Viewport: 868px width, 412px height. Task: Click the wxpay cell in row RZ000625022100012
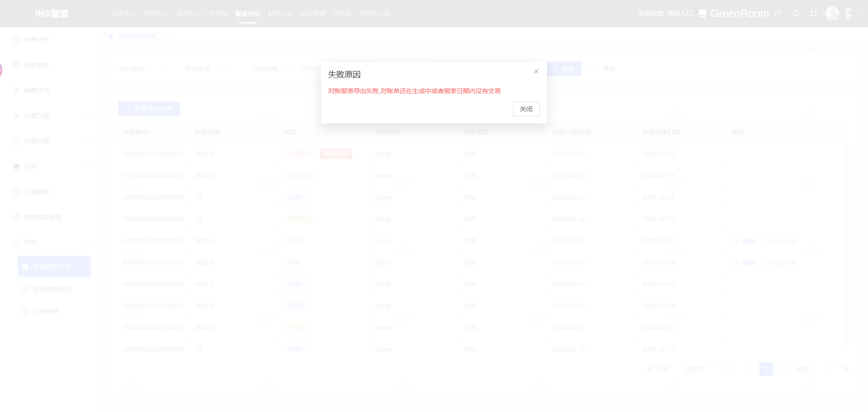pos(384,327)
